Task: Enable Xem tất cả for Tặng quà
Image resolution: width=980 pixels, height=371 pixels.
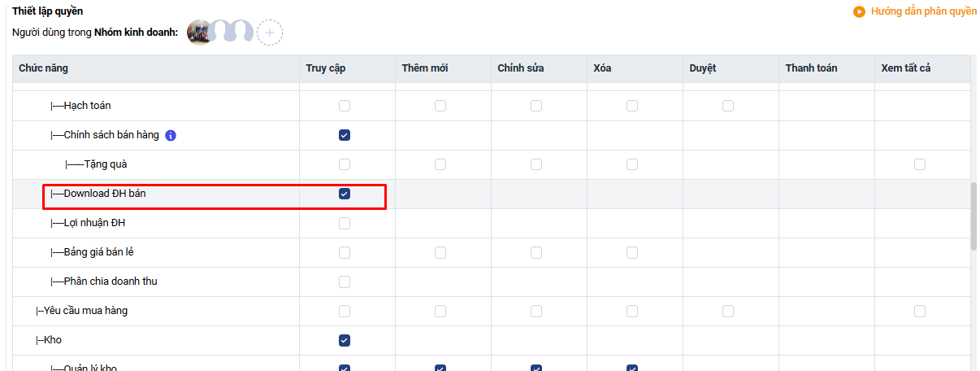Action: pyautogui.click(x=920, y=164)
